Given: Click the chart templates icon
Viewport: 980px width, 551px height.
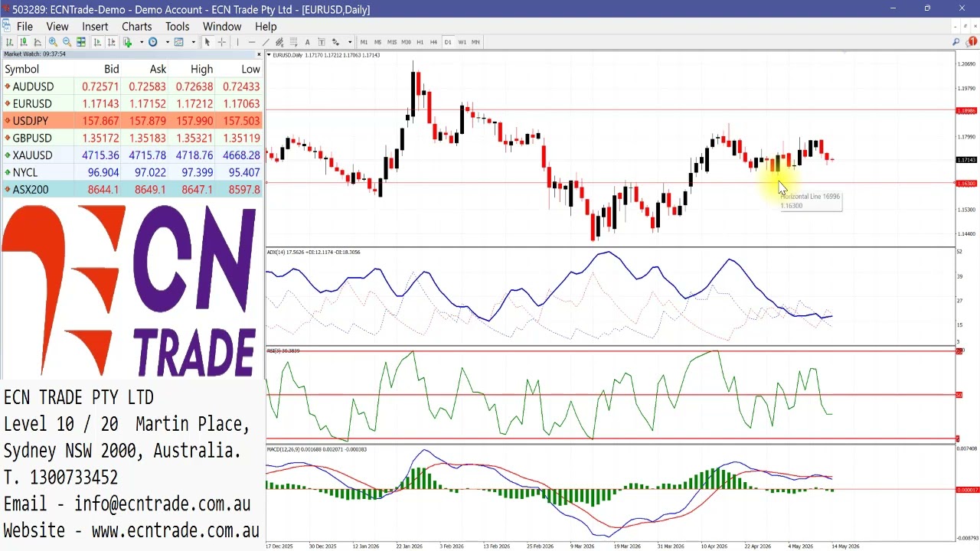Looking at the screenshot, I should coord(178,42).
